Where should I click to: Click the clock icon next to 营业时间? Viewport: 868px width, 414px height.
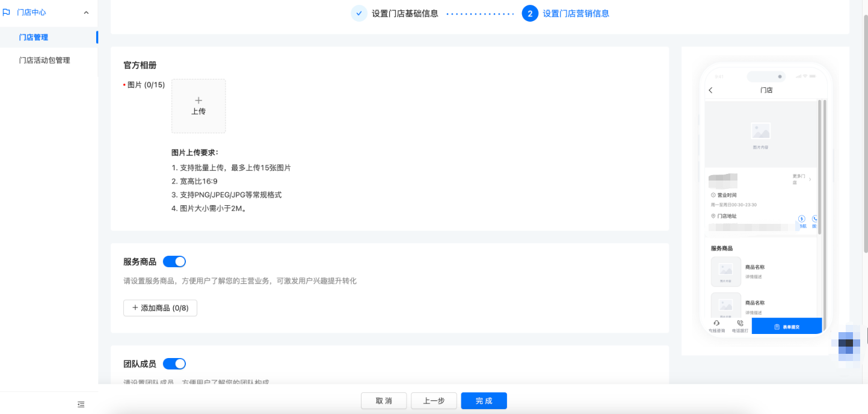point(713,194)
